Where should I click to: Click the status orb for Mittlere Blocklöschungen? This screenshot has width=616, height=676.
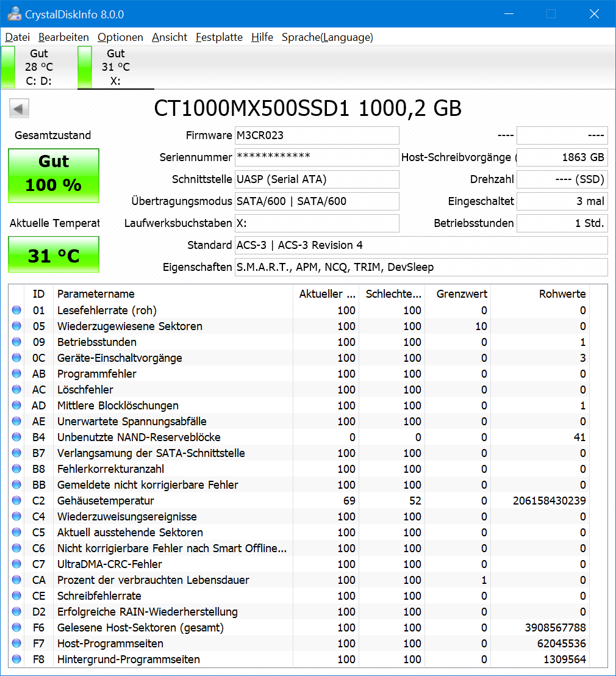pos(16,405)
